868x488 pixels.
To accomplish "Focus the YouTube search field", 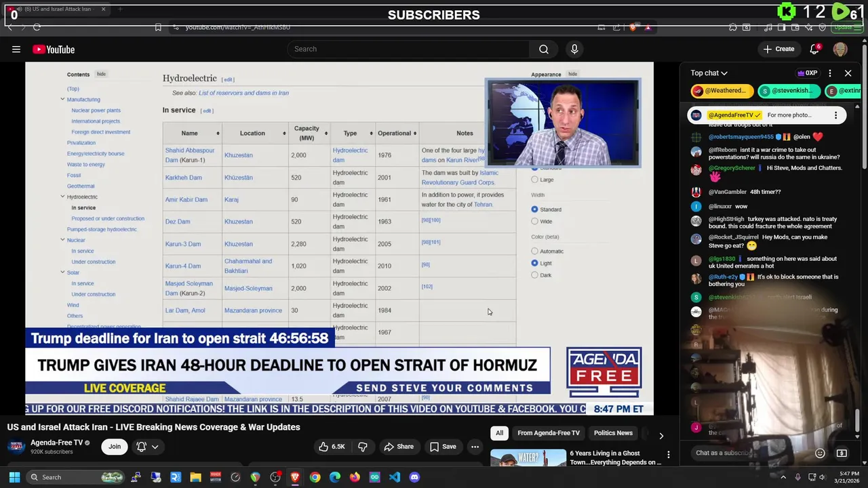I will click(x=408, y=49).
